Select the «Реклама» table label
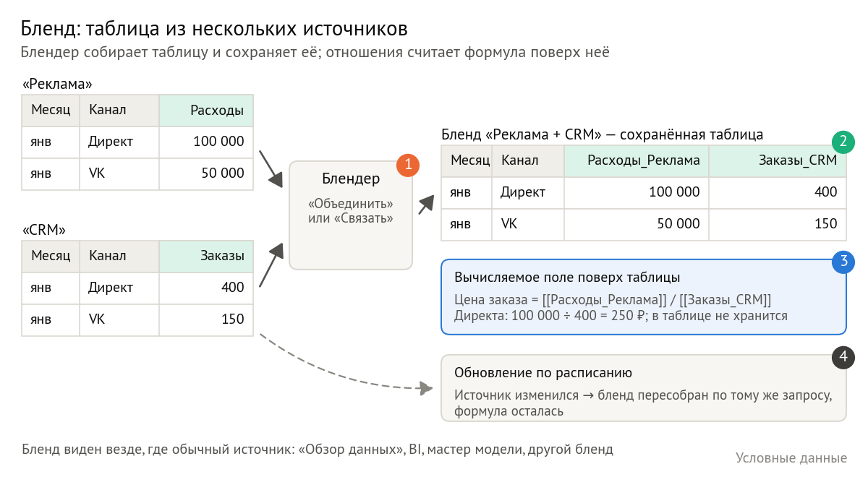The image size is (868, 477). click(57, 84)
